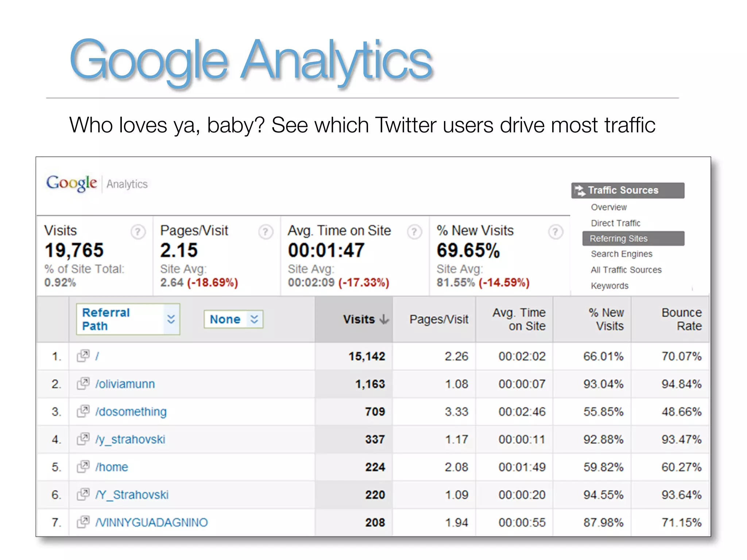Open the Search Engines report
747x560 pixels.
[622, 254]
